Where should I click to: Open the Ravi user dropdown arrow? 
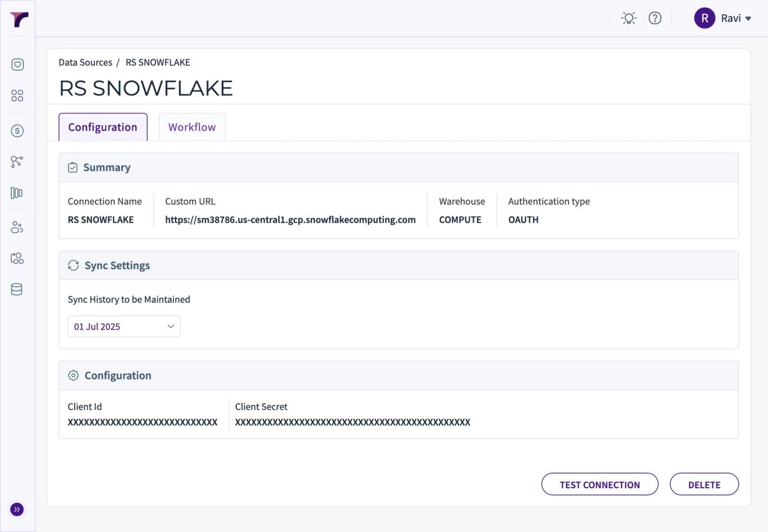(x=748, y=19)
